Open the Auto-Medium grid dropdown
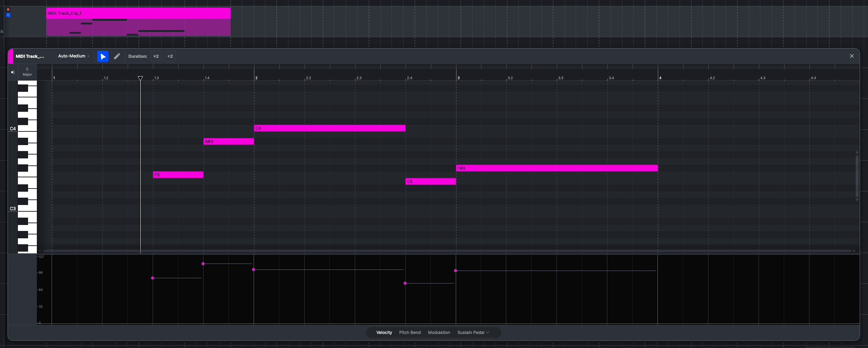Viewport: 868px width, 348px height. click(74, 56)
